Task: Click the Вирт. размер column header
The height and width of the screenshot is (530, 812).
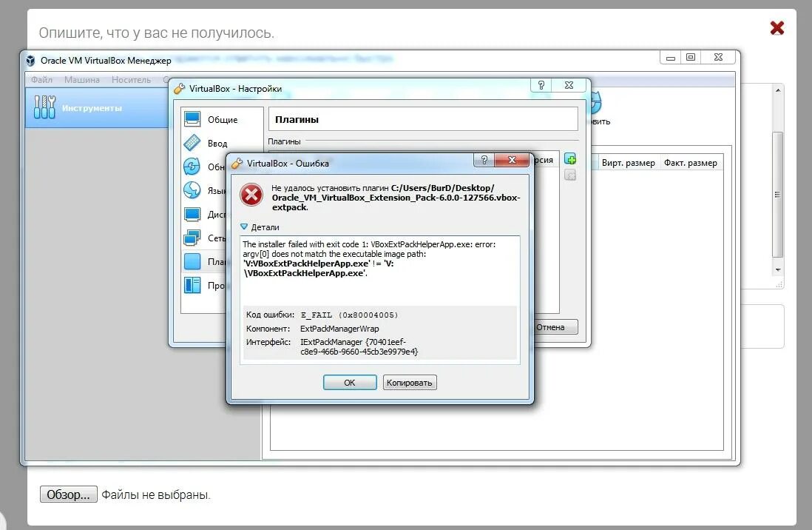Action: [628, 163]
